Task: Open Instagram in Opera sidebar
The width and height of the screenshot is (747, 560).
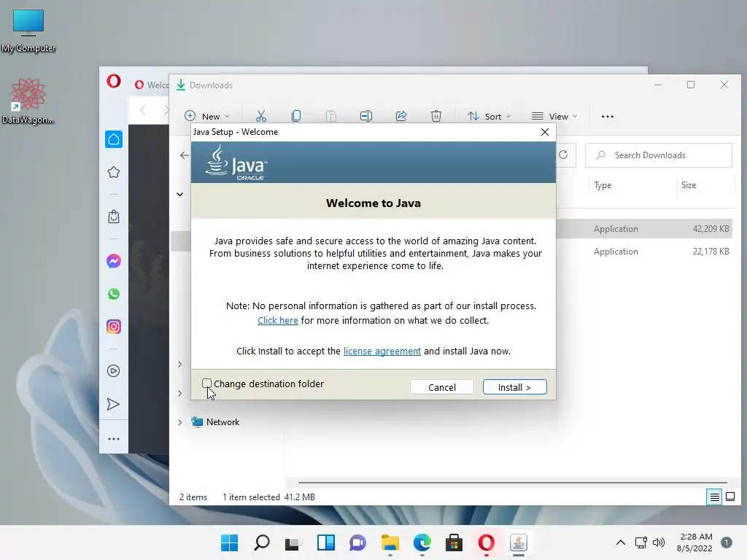Action: (x=114, y=327)
